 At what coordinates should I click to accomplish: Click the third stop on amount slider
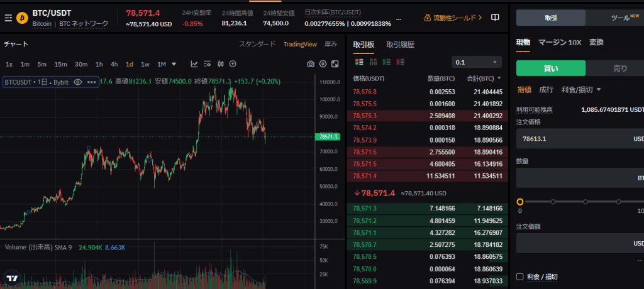[586, 202]
